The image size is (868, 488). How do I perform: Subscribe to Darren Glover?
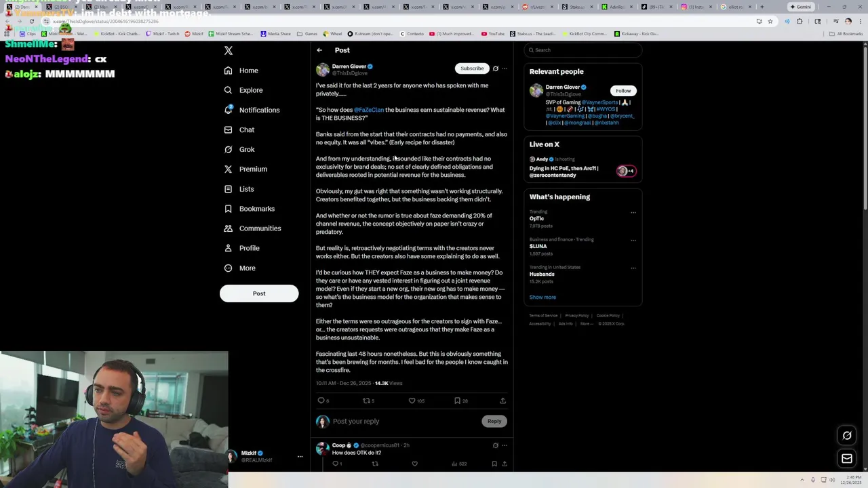tap(472, 68)
